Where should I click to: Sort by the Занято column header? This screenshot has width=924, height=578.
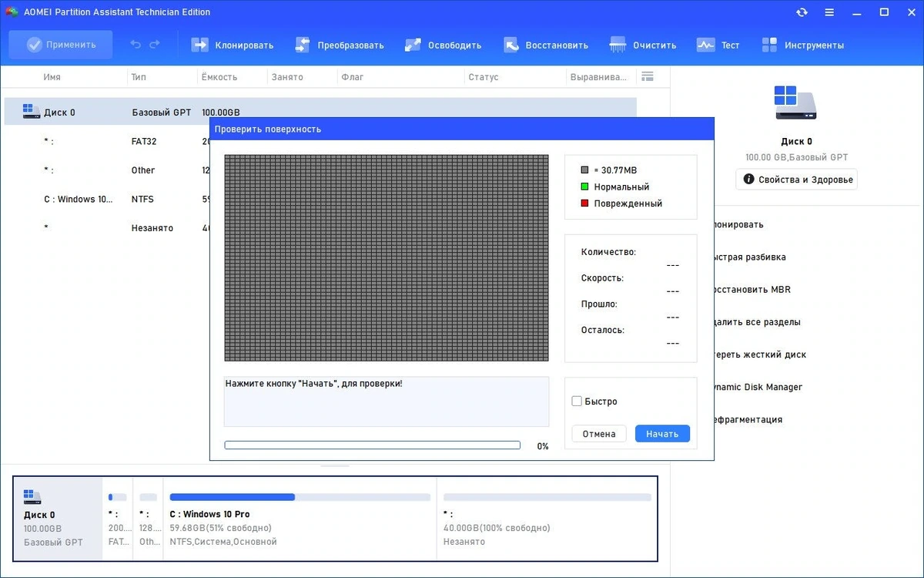pos(286,77)
